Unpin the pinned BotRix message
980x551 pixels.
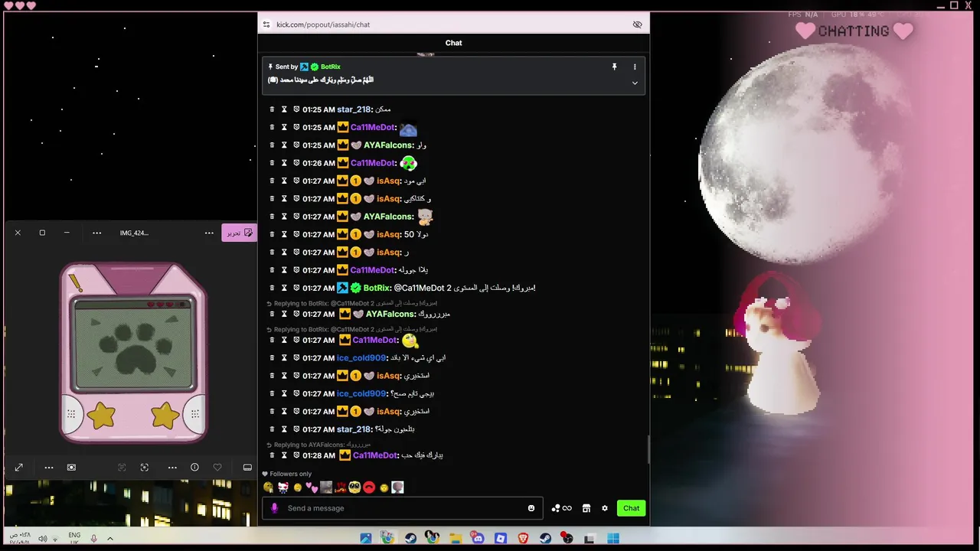(614, 67)
